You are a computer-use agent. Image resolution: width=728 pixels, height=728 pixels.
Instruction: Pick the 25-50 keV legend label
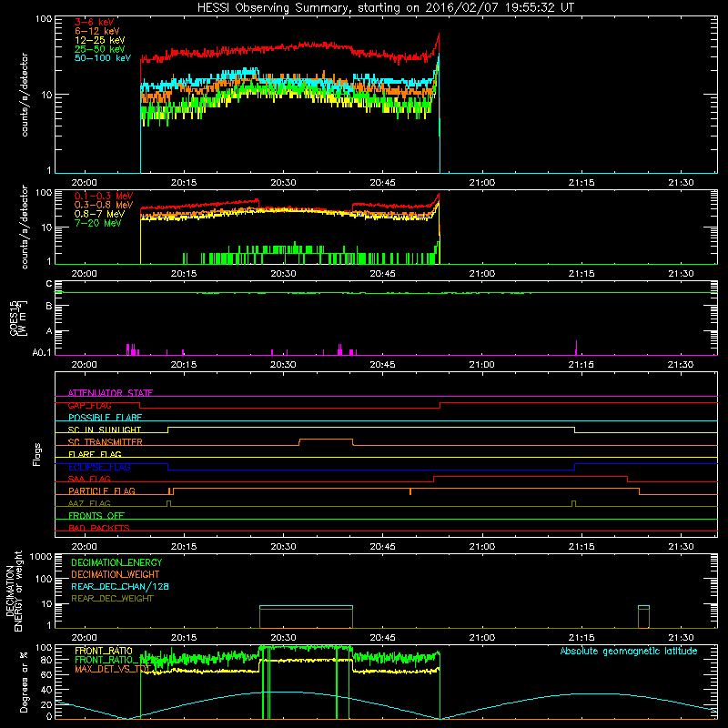(100, 49)
